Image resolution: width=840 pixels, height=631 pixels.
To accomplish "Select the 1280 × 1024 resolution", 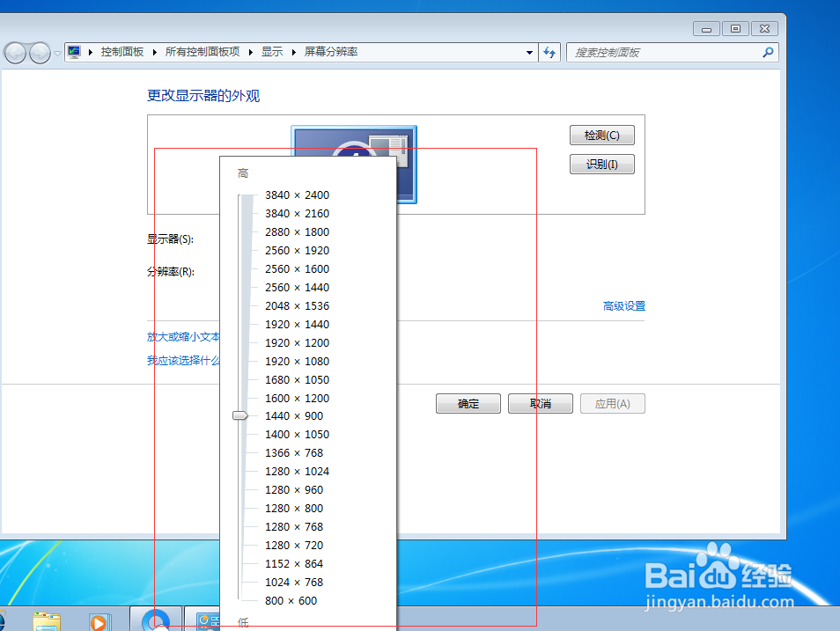I will pos(298,472).
